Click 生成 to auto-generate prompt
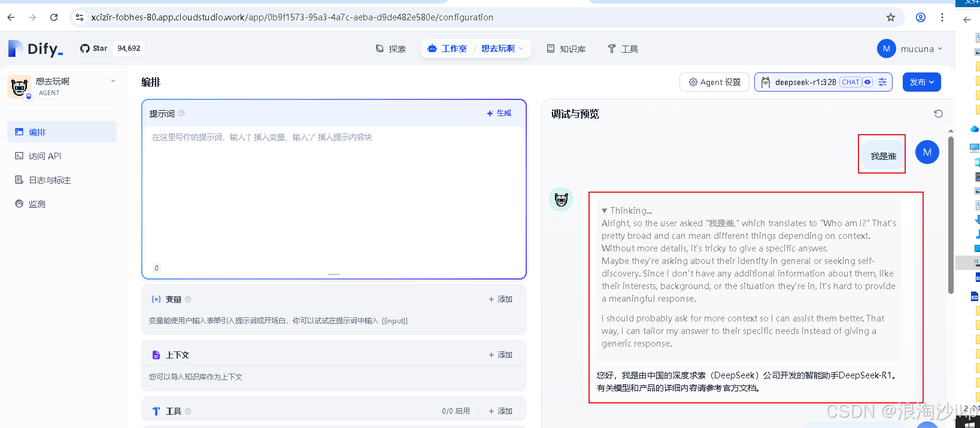This screenshot has height=428, width=980. tap(499, 113)
